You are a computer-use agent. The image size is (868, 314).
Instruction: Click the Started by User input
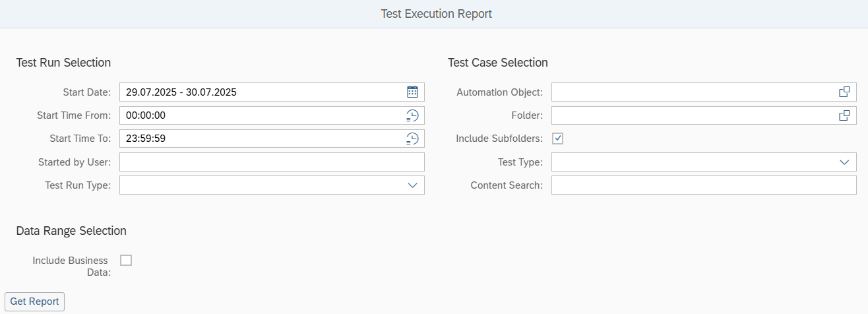coord(272,162)
